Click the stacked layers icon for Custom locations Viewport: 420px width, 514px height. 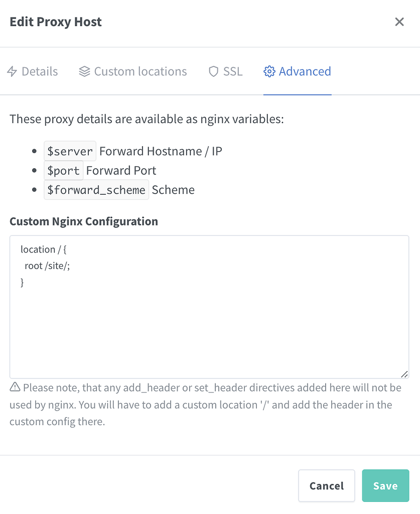[84, 72]
